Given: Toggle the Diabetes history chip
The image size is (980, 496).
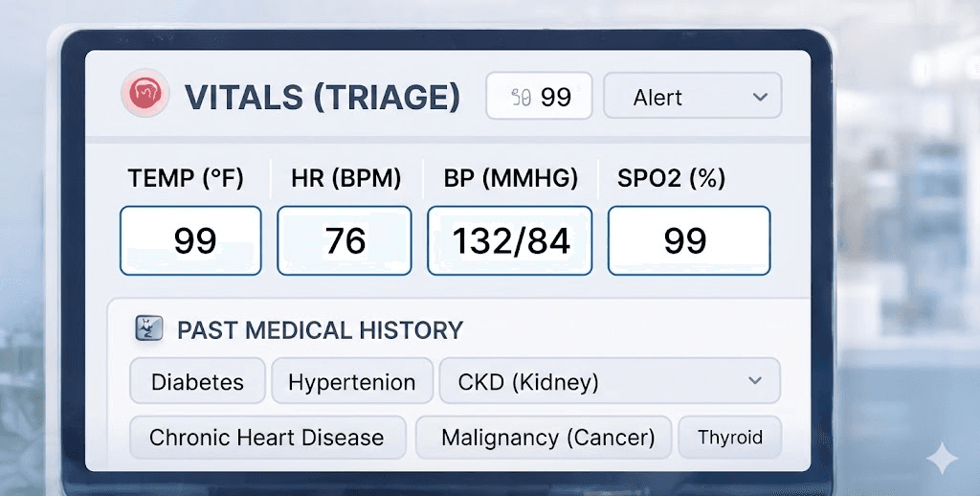Looking at the screenshot, I should [x=197, y=382].
